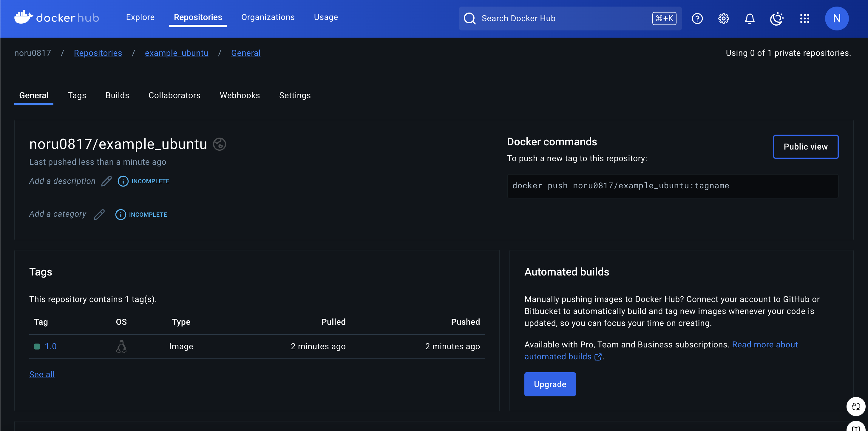This screenshot has height=431, width=868.
Task: Open the help question mark icon
Action: click(x=697, y=18)
